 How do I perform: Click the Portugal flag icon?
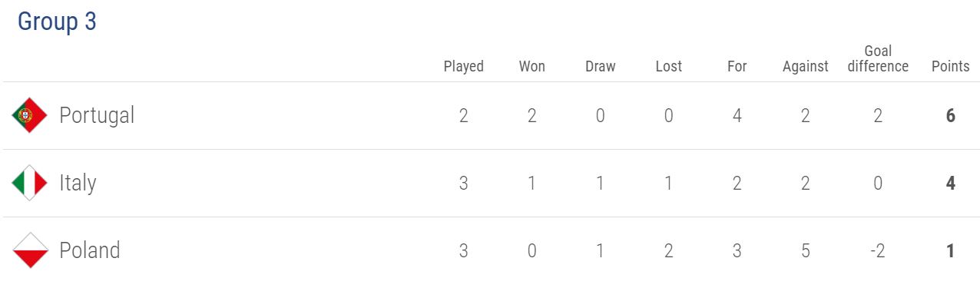pyautogui.click(x=30, y=115)
